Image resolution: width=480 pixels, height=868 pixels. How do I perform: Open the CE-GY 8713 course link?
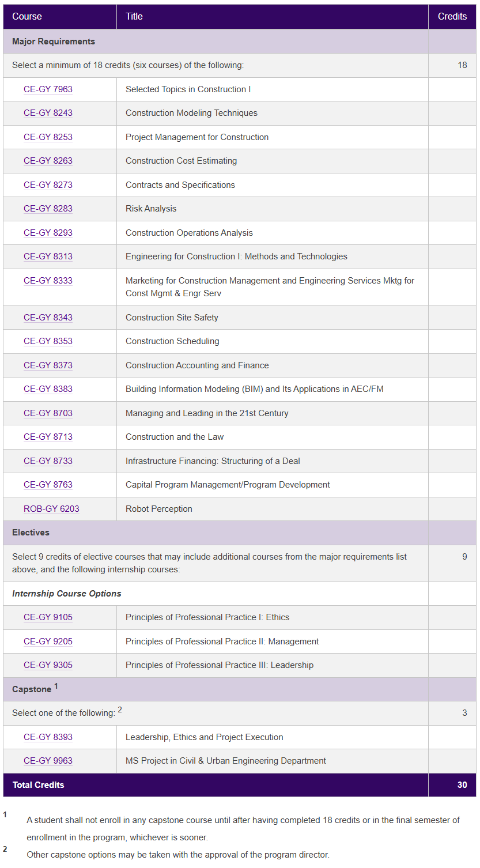(x=48, y=437)
